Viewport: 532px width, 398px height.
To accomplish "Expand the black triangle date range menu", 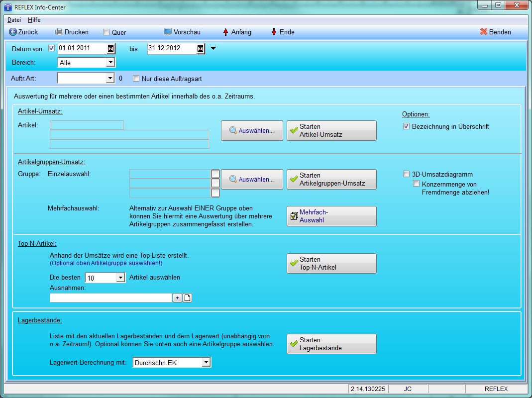I will click(x=213, y=48).
